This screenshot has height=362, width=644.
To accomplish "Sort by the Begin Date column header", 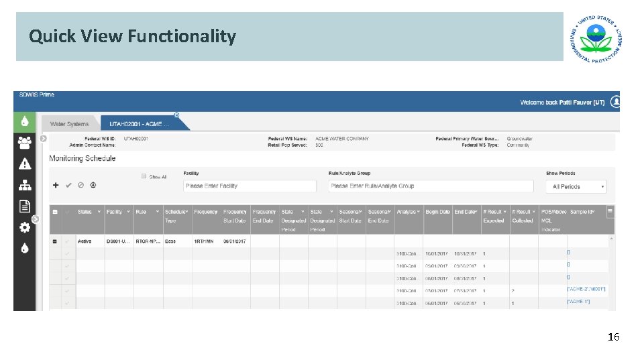I will [437, 212].
